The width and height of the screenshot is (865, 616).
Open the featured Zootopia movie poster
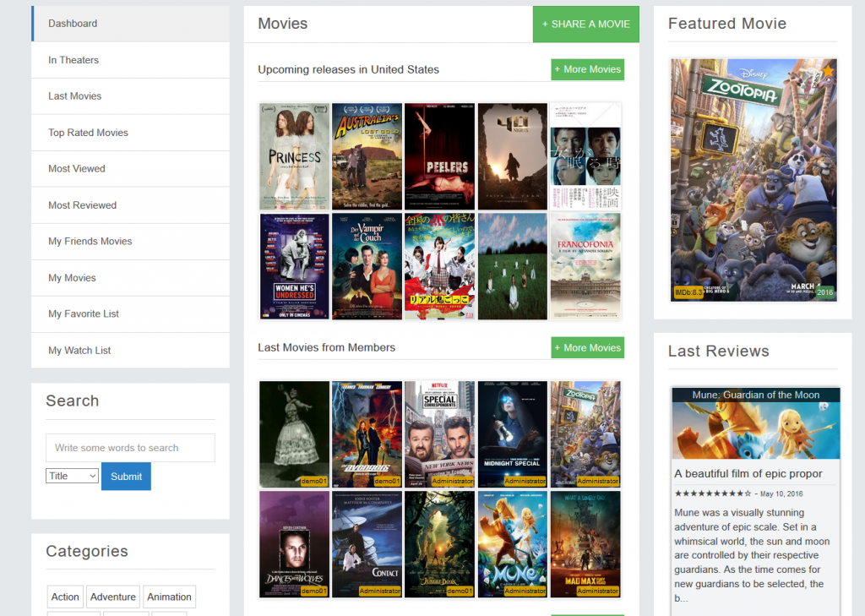pos(753,180)
